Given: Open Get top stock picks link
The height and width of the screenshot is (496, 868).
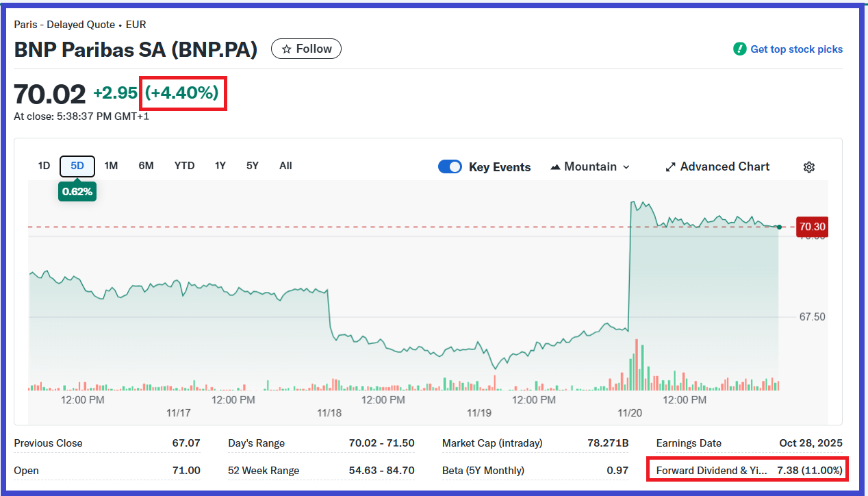Looking at the screenshot, I should click(796, 49).
